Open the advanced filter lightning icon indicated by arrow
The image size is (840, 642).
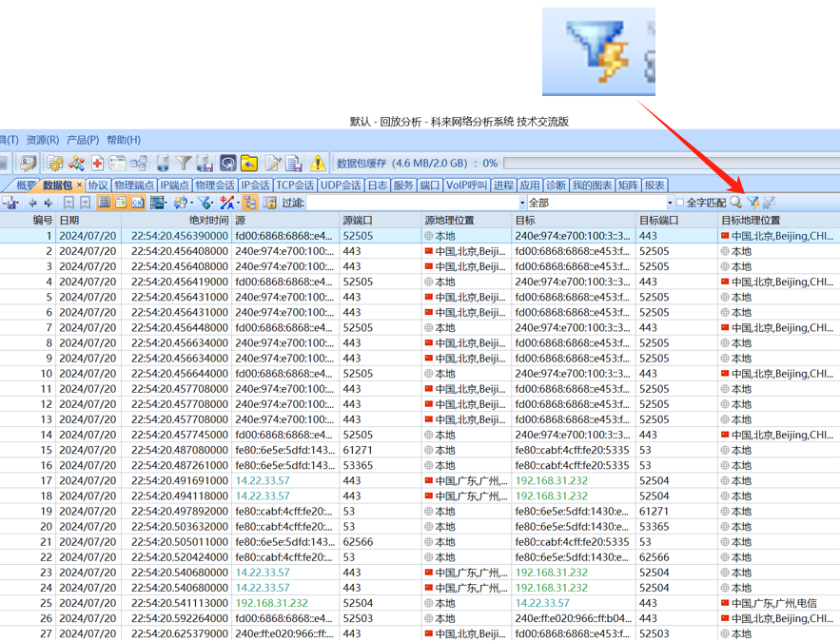[x=754, y=203]
